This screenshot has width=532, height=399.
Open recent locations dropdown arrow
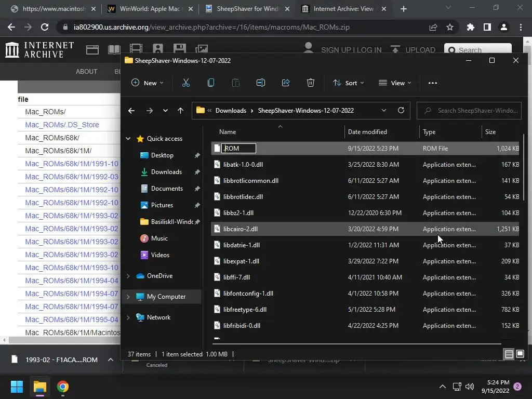pos(165,111)
